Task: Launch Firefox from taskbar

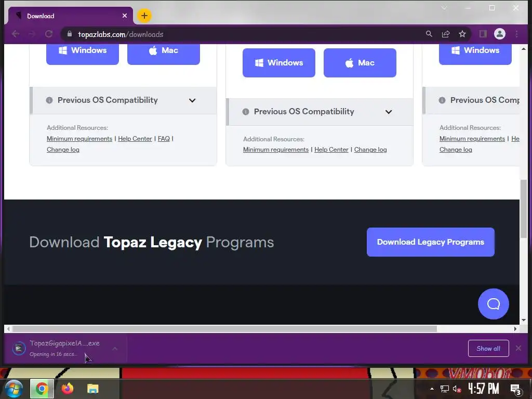Action: point(67,389)
